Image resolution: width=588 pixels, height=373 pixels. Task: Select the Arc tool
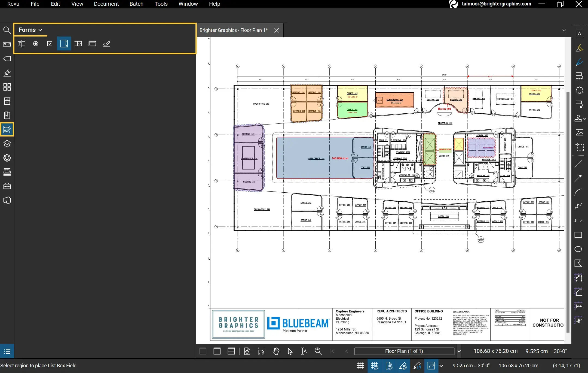pos(578,192)
